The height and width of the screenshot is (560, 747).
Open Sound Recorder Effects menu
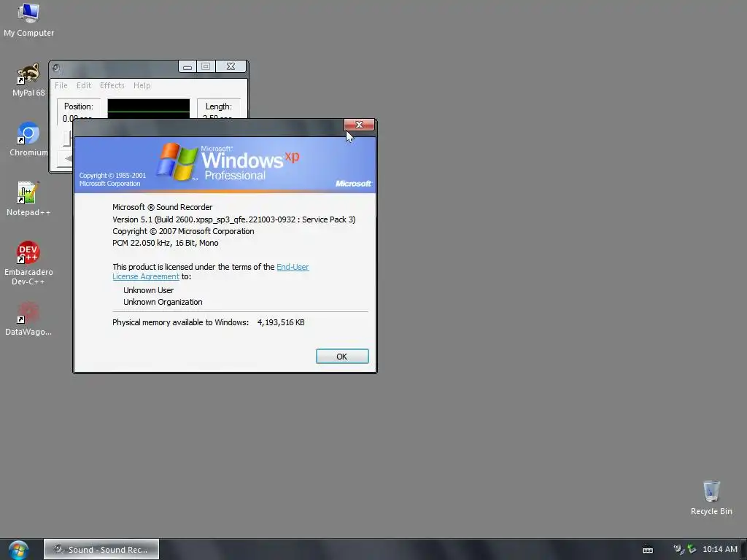click(112, 85)
